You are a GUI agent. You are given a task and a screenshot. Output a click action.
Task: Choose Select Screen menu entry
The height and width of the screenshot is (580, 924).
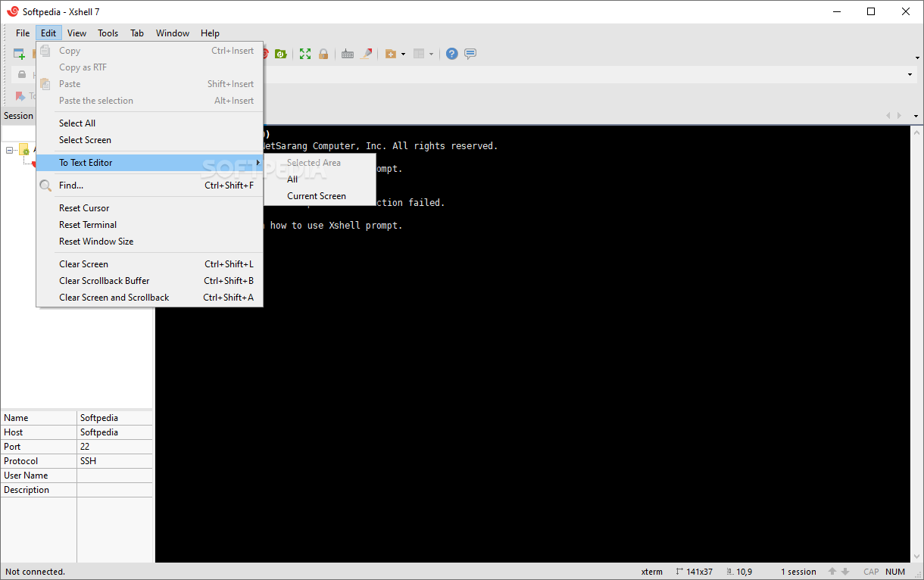[x=149, y=140]
